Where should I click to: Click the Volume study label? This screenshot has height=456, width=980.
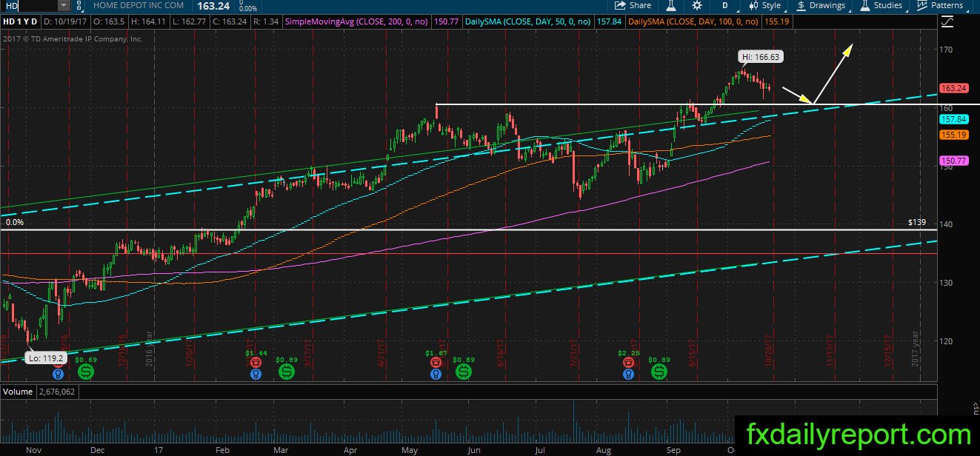(18, 391)
